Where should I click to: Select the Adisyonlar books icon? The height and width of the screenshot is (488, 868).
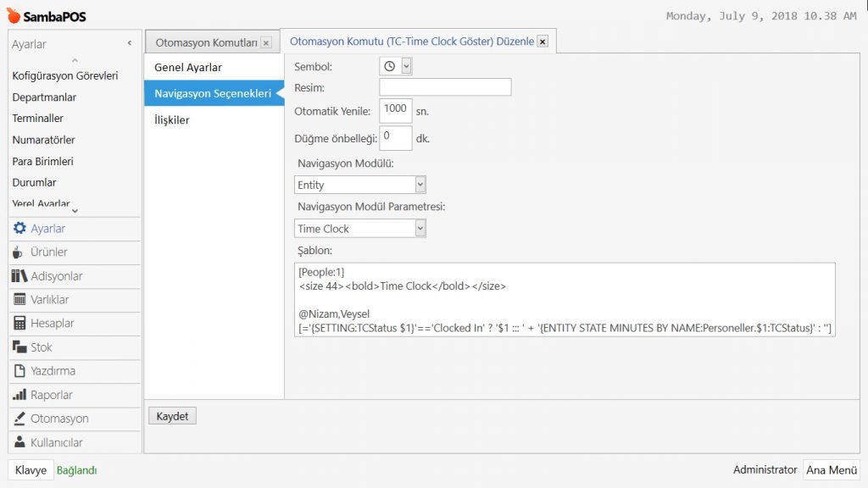(20, 276)
